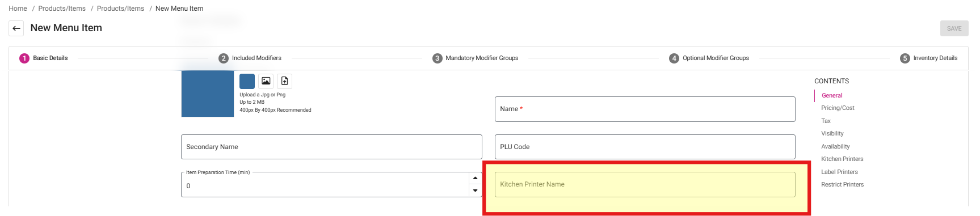Image resolution: width=980 pixels, height=216 pixels.
Task: Click the large blue image thumbnail
Action: click(x=208, y=94)
